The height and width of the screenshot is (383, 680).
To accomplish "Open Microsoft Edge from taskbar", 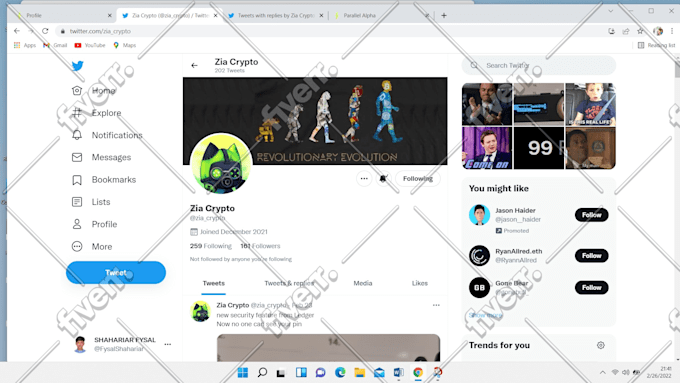I will [x=340, y=373].
